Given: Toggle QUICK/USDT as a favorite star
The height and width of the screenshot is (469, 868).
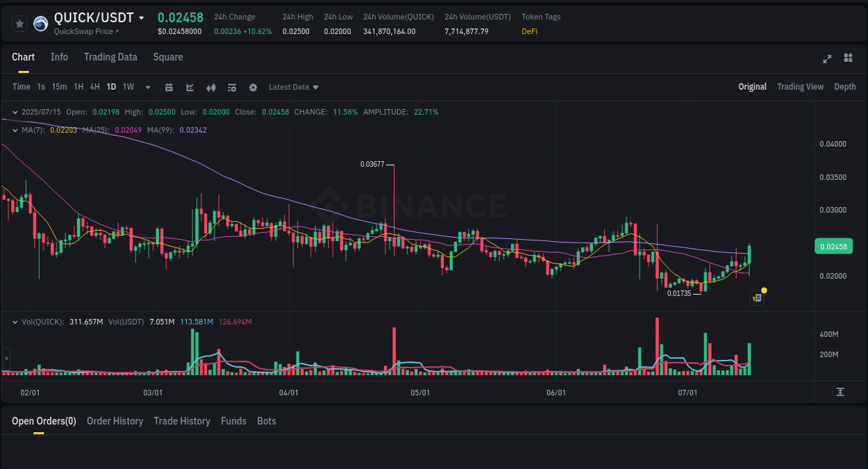Looking at the screenshot, I should [x=19, y=23].
